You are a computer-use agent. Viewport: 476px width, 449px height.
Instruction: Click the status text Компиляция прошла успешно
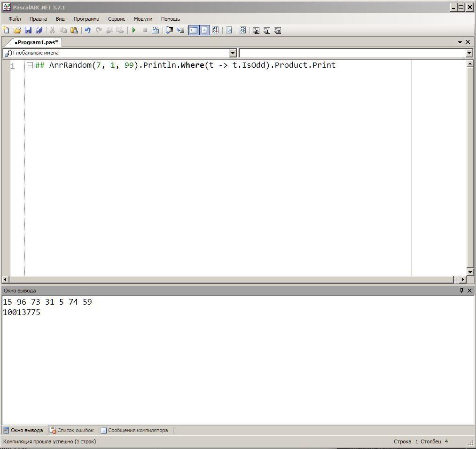click(49, 441)
